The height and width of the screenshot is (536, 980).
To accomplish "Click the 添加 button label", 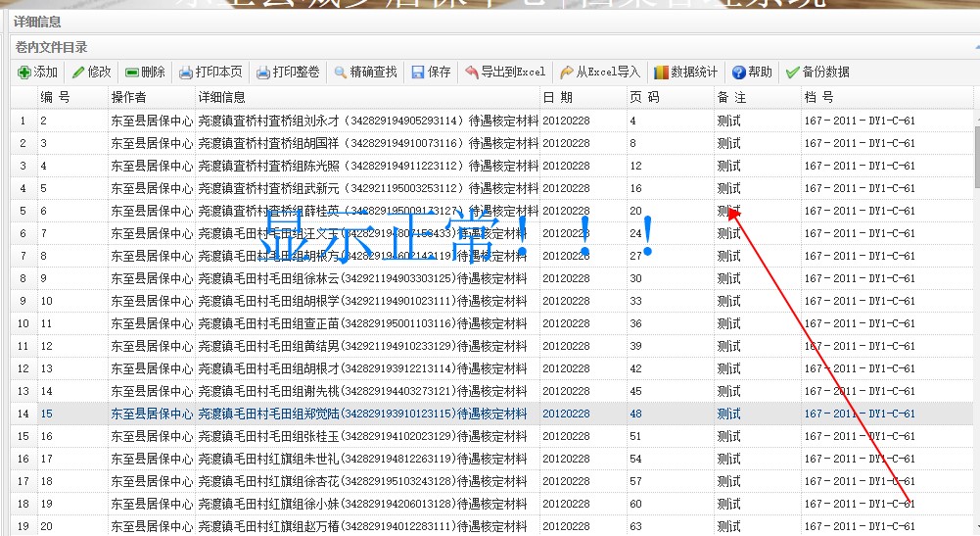I will 46,72.
